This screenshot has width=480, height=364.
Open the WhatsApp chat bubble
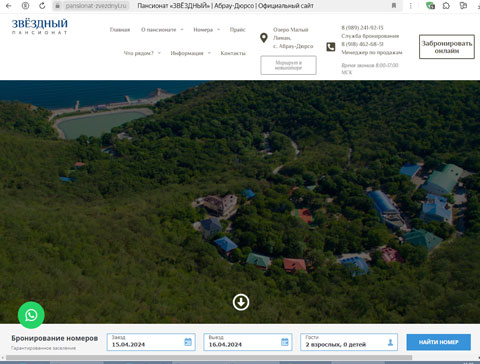[x=31, y=315]
